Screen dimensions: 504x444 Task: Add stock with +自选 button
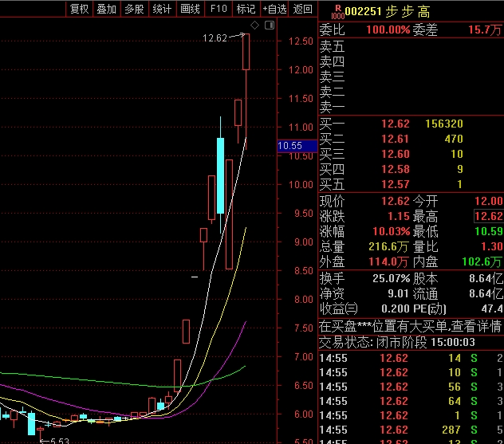(274, 9)
